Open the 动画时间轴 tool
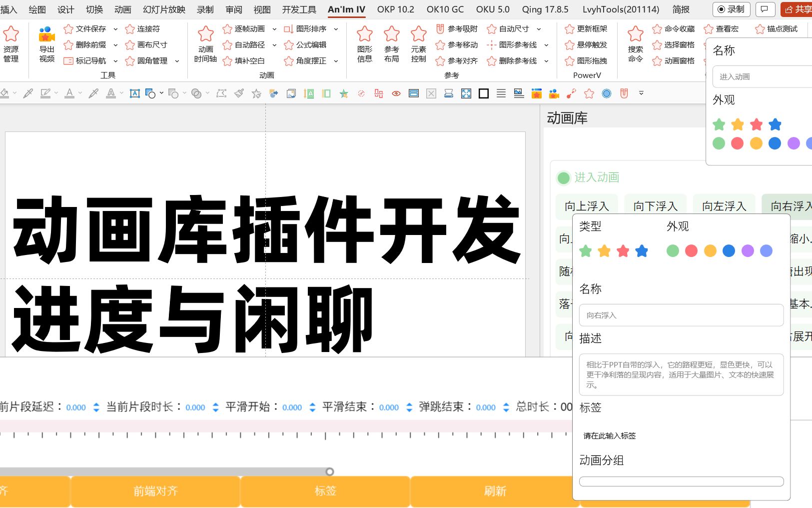 pos(205,44)
